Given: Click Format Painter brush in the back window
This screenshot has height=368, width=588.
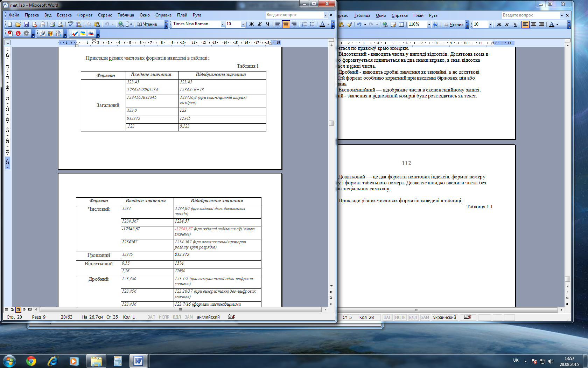Looking at the screenshot, I should [x=349, y=25].
